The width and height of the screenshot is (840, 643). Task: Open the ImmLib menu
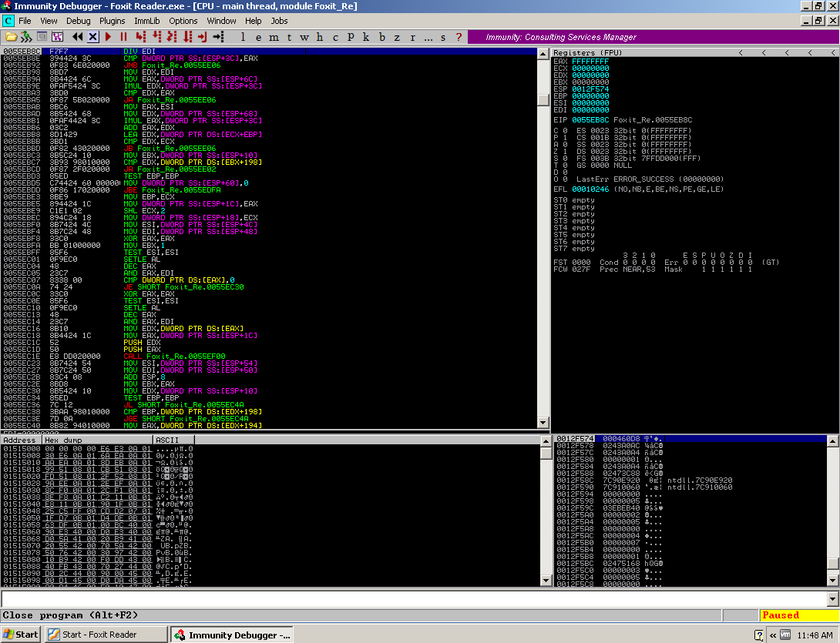(146, 21)
